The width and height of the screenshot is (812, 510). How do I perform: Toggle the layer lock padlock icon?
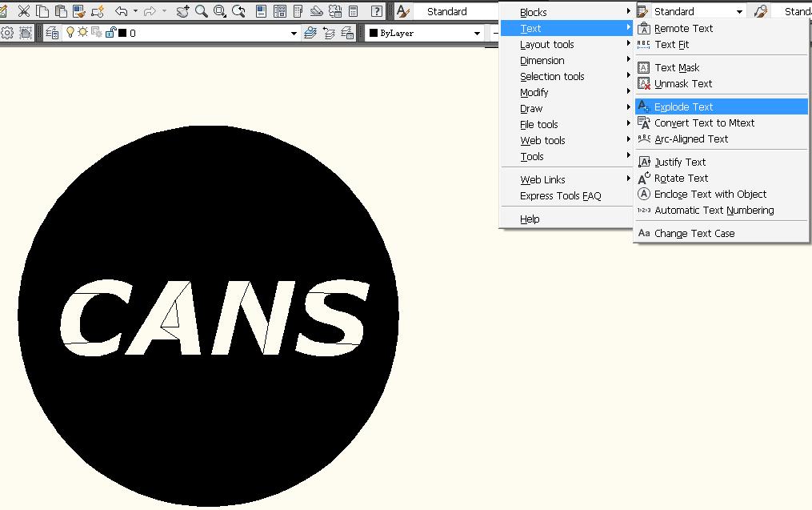(x=110, y=33)
